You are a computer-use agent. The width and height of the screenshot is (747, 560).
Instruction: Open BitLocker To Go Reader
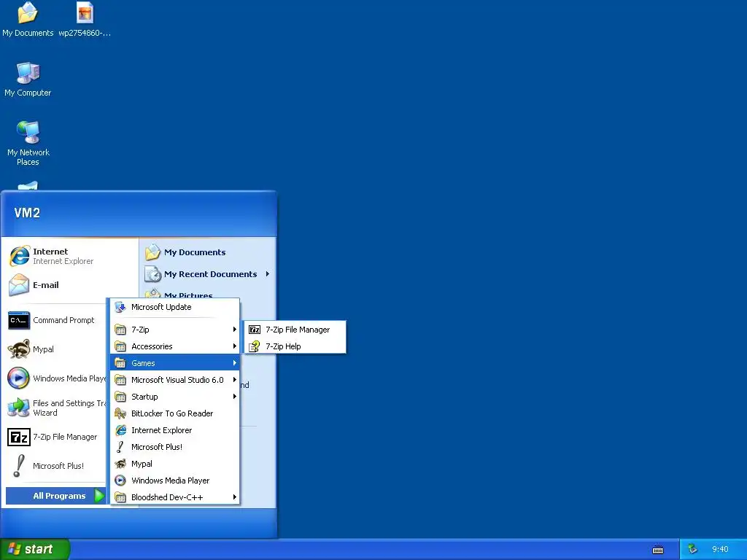[x=174, y=413]
